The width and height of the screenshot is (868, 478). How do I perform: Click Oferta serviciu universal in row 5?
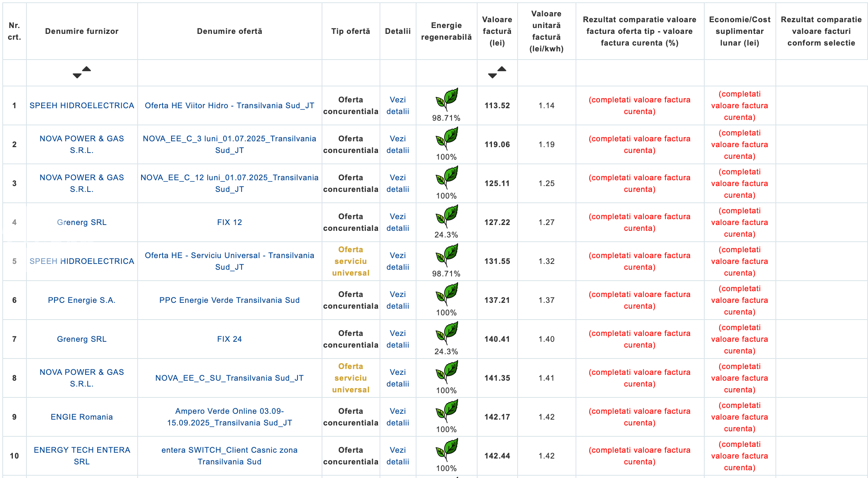[351, 261]
